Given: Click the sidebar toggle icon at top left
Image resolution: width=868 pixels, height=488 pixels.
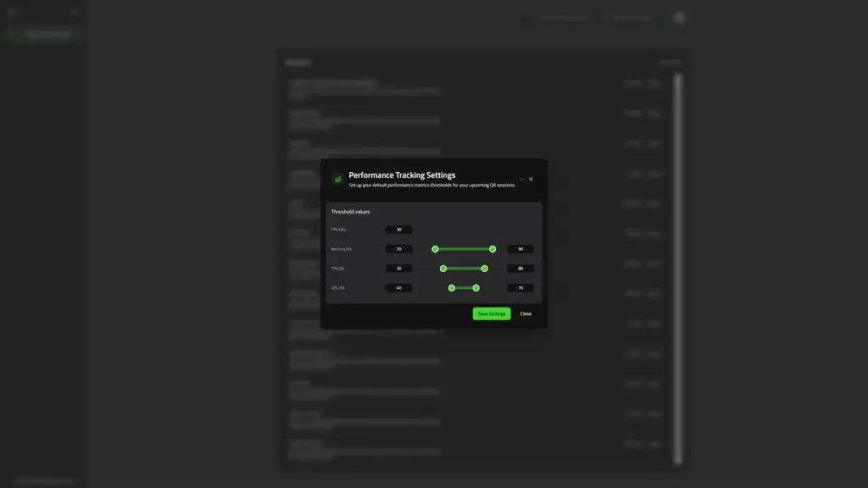Looking at the screenshot, I should (x=75, y=11).
